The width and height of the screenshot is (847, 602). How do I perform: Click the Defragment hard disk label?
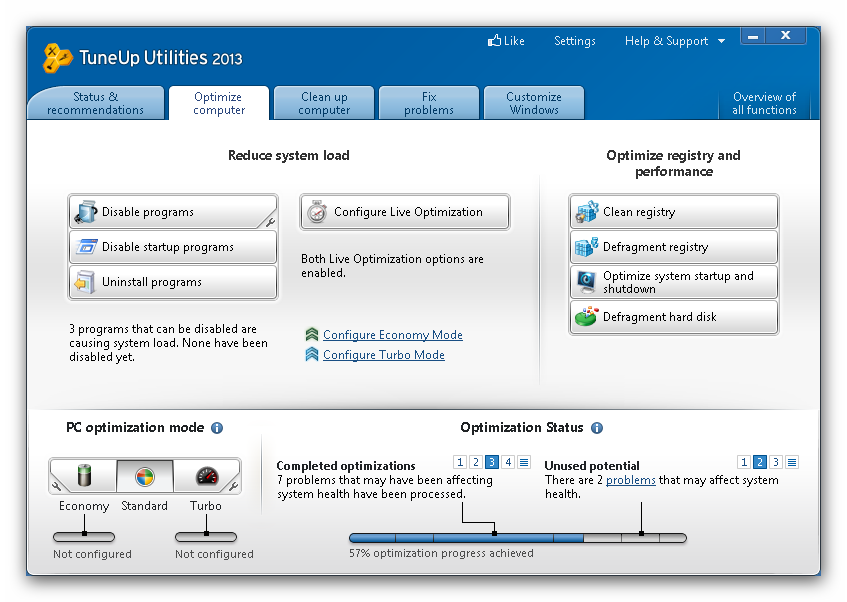[660, 317]
